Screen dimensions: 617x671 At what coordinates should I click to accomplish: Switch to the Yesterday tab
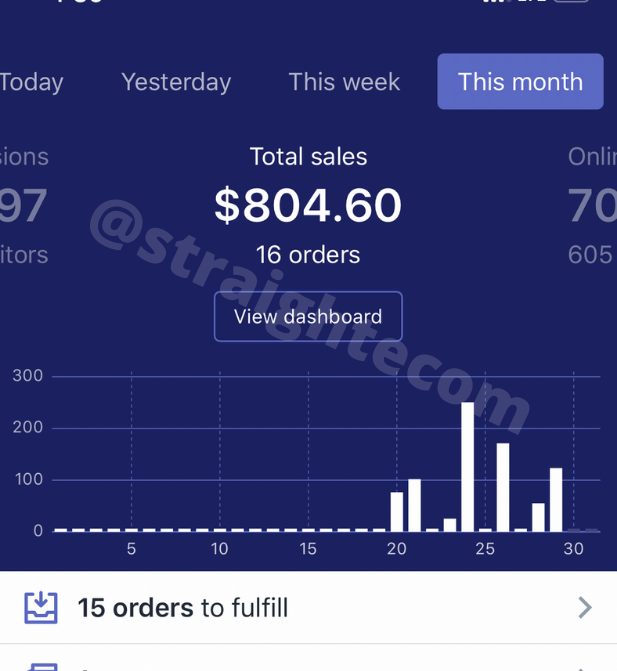point(176,82)
